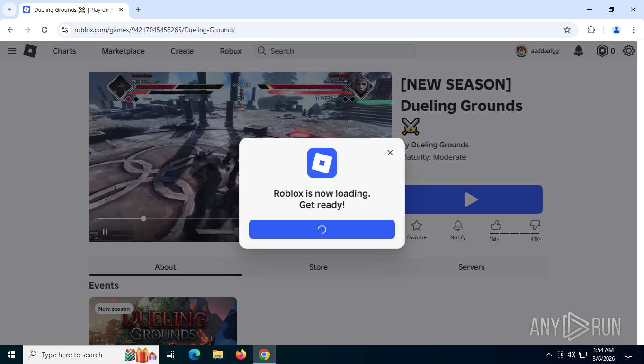Switch to the Store tab
Screen dimensions: 644x364
[x=318, y=267]
